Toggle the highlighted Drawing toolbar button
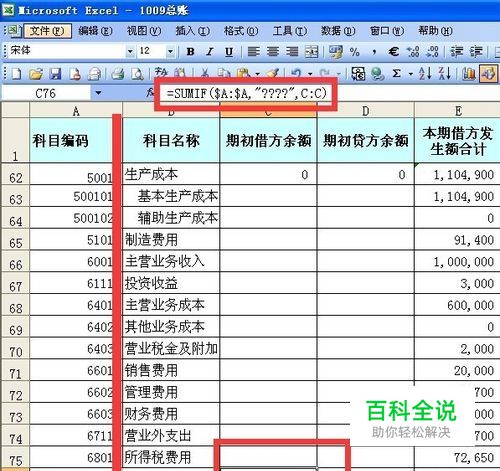Viewport: 500px width, 471px height. coord(488,73)
